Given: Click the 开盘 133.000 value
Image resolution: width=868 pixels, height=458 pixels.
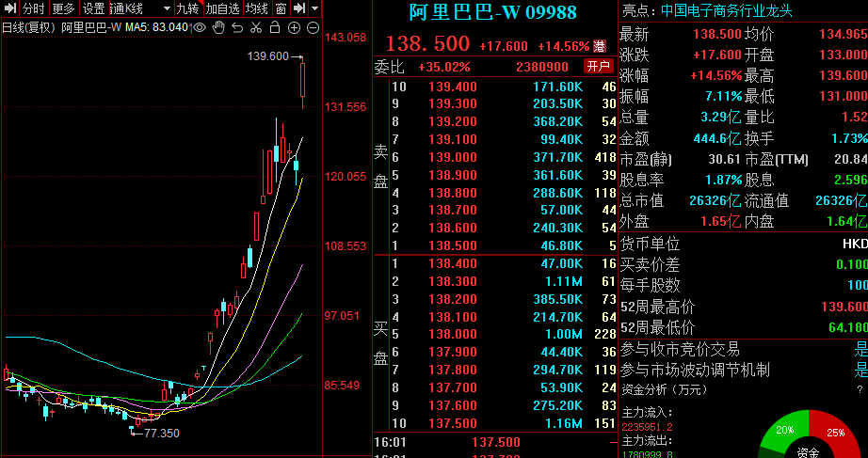Looking at the screenshot, I should coord(844,55).
